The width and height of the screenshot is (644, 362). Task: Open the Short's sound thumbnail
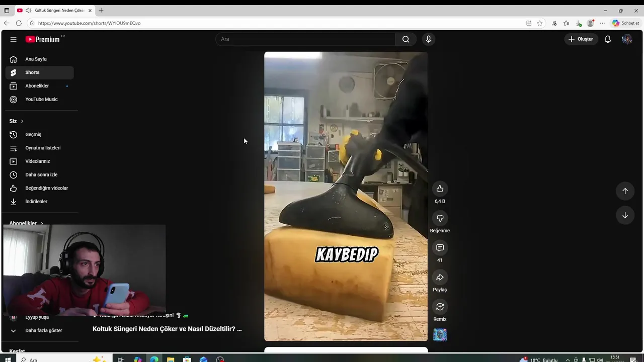click(x=440, y=335)
